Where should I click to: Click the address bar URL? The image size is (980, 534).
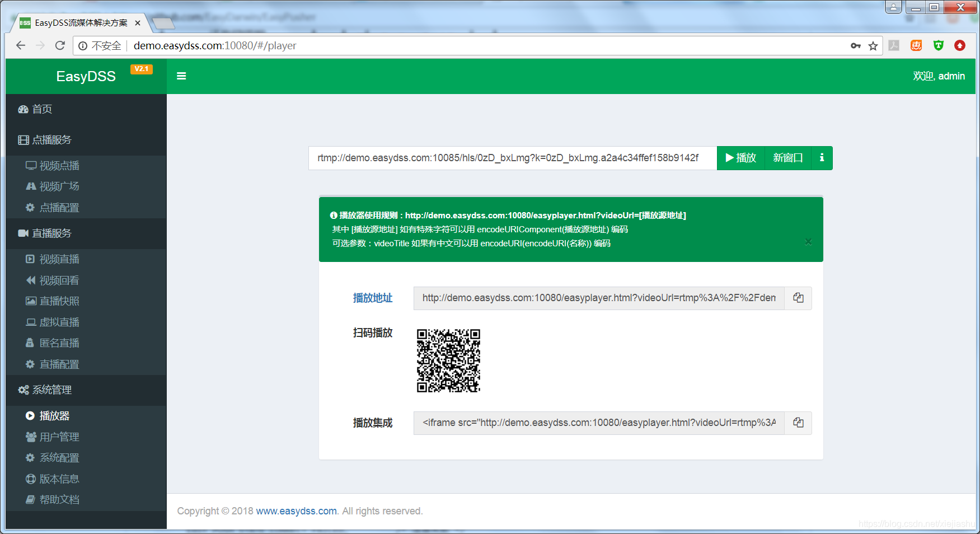point(215,46)
